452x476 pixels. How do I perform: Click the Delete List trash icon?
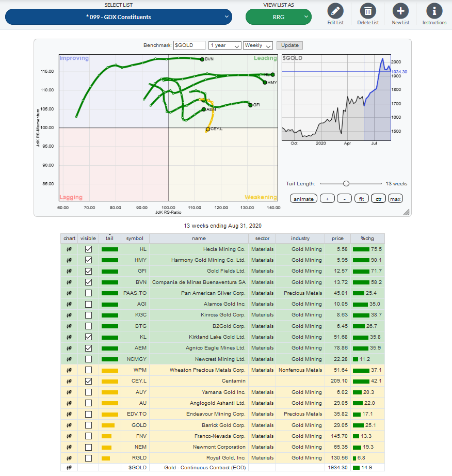pos(368,11)
